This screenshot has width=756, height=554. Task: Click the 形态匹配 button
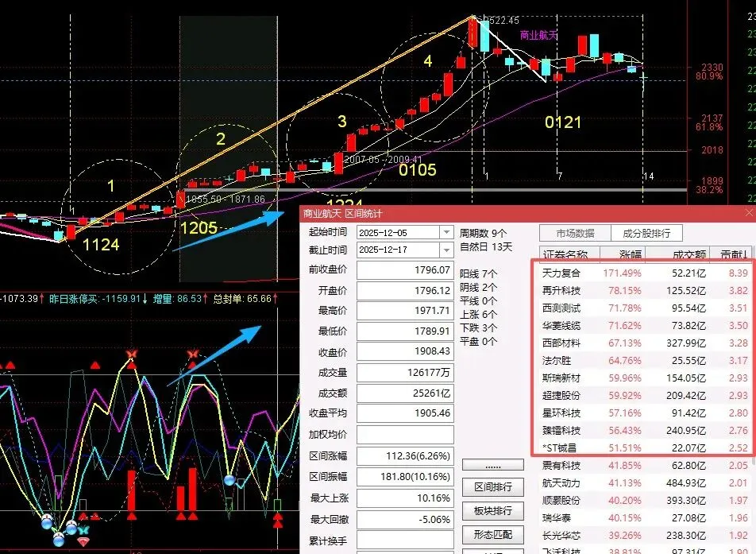coord(492,534)
